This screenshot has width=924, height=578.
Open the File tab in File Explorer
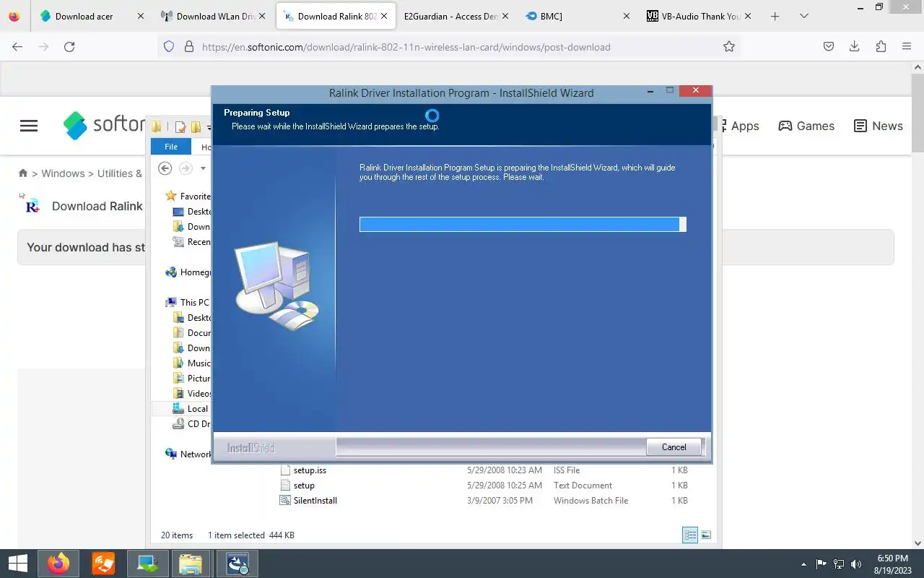171,147
